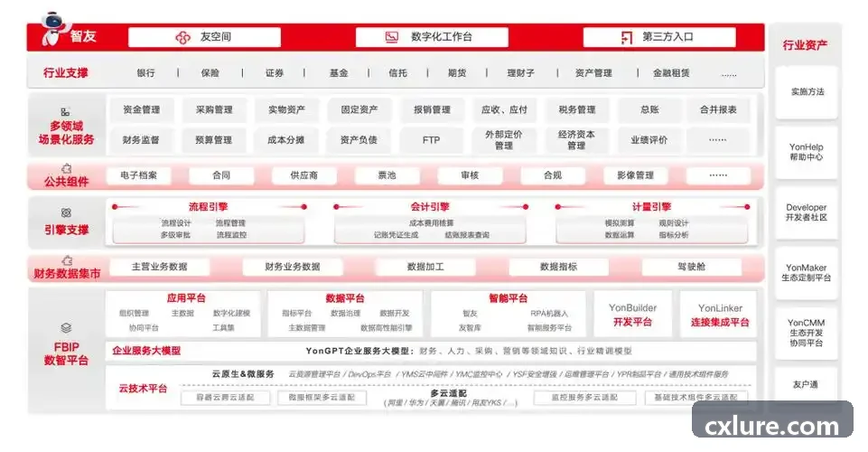Click the 财务业务数据 box
Screen dimensions: 868x452
293,267
